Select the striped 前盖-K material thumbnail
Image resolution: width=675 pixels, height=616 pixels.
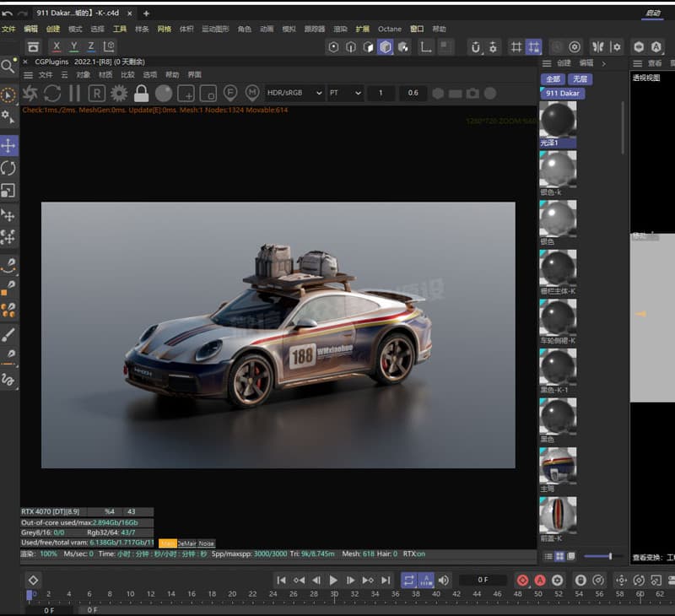coord(558,516)
